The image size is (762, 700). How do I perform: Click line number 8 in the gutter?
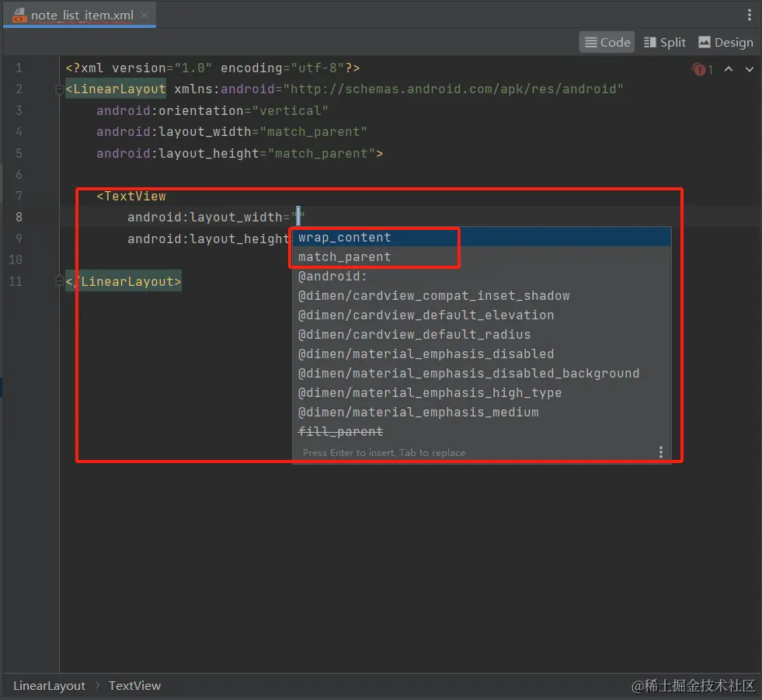(19, 217)
